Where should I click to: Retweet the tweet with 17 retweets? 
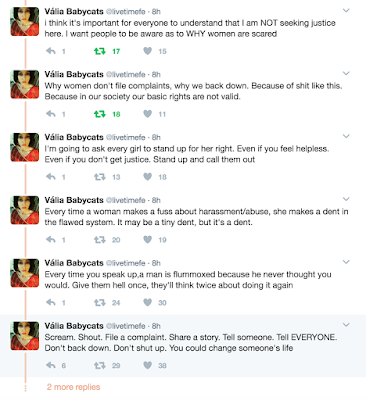point(100,51)
